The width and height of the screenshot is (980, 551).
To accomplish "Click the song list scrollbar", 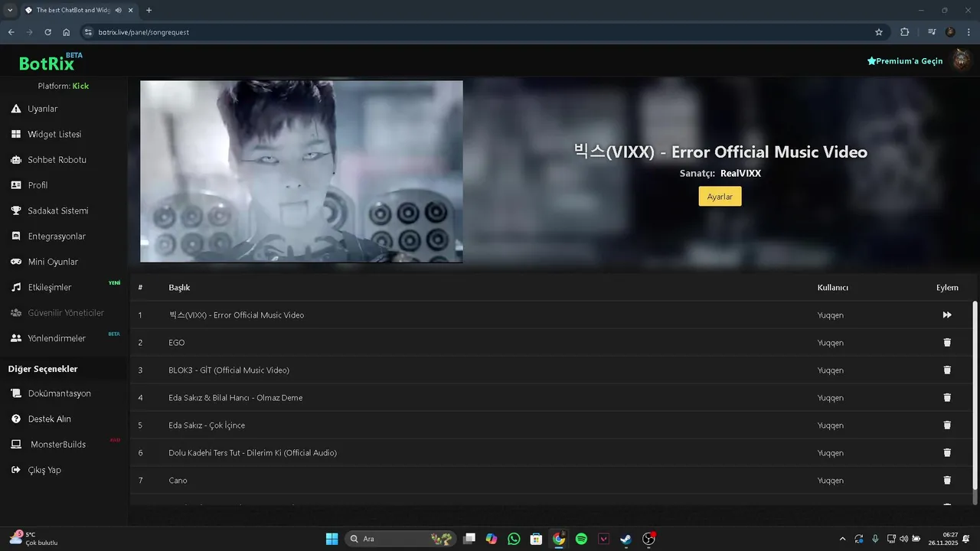I will coord(975,396).
